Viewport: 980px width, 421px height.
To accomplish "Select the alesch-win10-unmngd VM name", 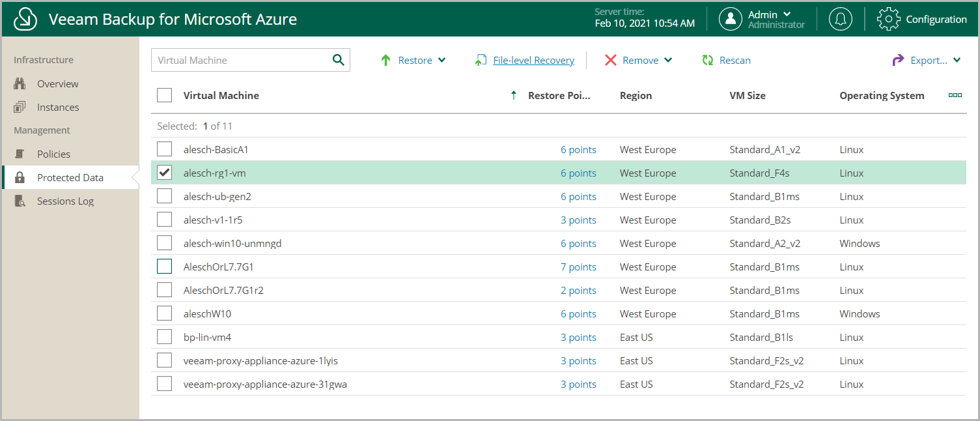I will 232,243.
